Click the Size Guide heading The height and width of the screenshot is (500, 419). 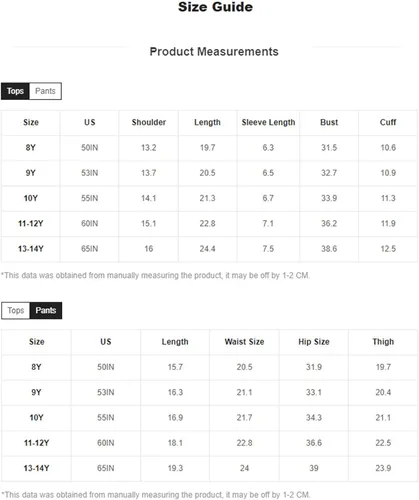coord(215,7)
